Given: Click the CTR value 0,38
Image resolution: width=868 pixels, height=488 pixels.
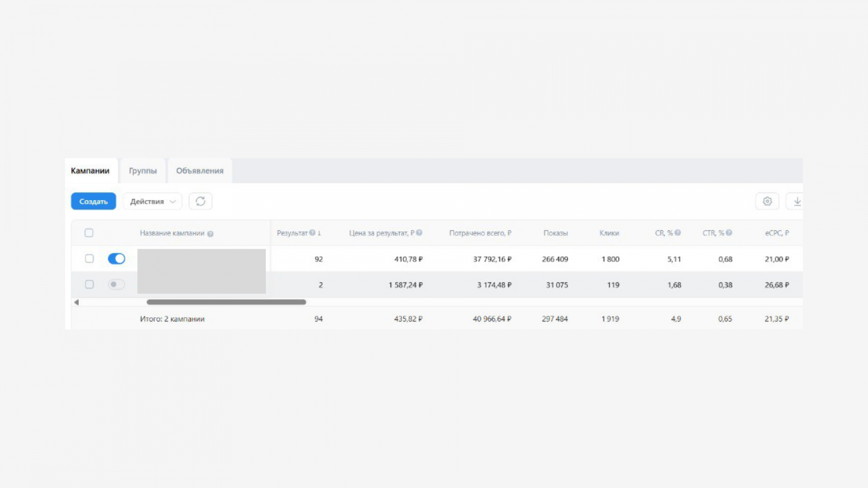Looking at the screenshot, I should (725, 285).
